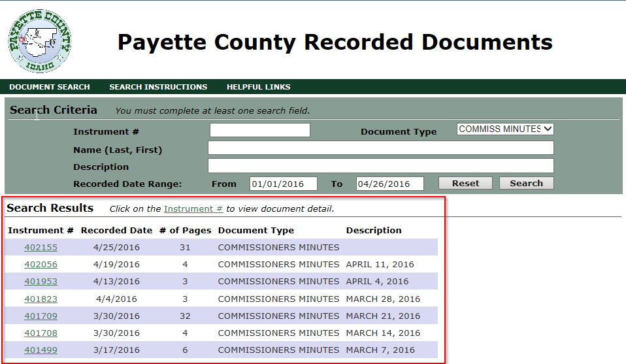Click into the Description text field
The image size is (626, 364).
(380, 166)
